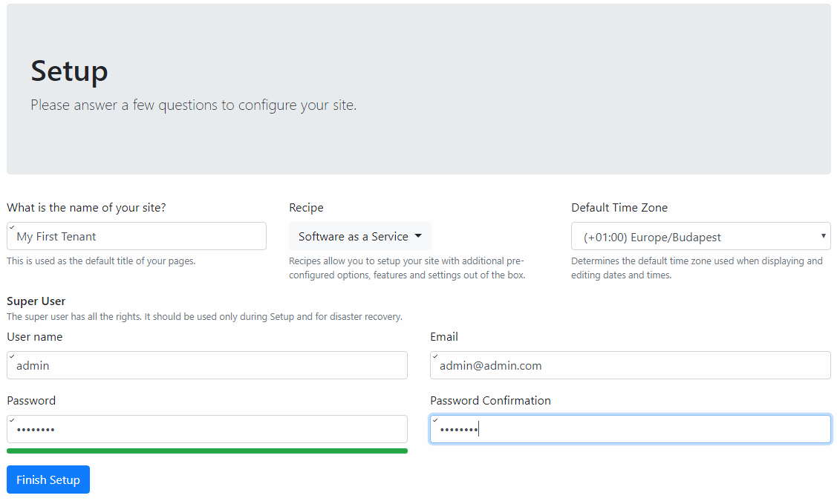Click 'What is the name of your site?' label
This screenshot has width=837, height=504.
coord(86,208)
